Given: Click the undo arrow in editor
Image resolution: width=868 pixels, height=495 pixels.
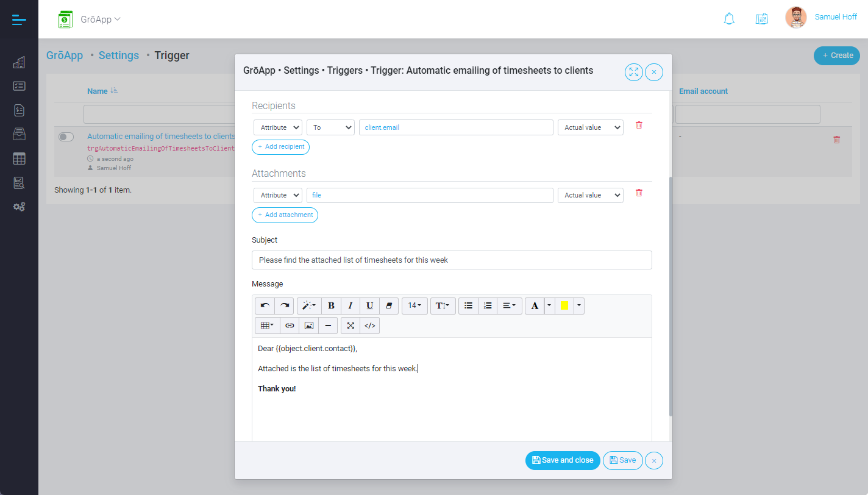Looking at the screenshot, I should coord(265,305).
